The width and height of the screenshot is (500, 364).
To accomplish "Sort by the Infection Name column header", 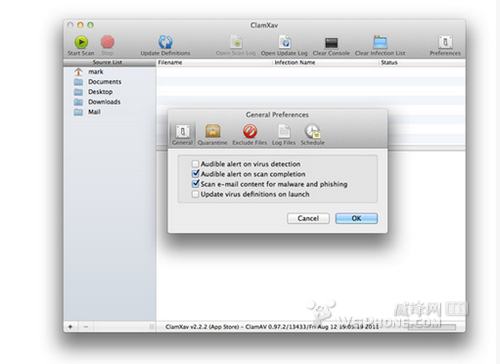I will click(x=325, y=62).
